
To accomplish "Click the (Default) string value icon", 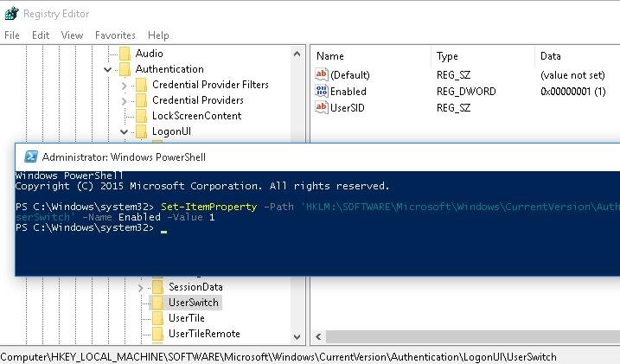I will click(x=322, y=74).
